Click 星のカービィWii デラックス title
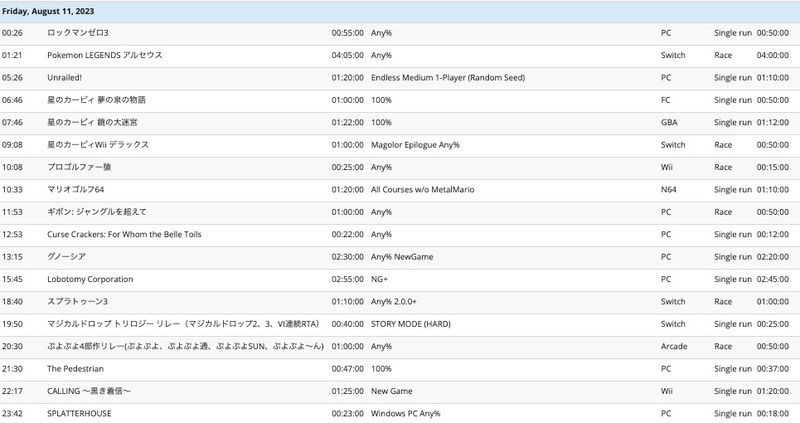Image resolution: width=800 pixels, height=423 pixels. (98, 145)
